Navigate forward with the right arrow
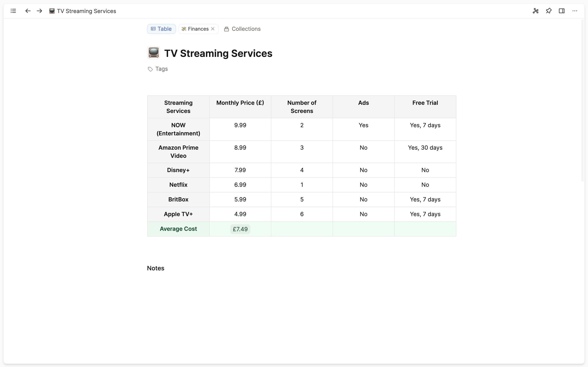 (x=39, y=11)
